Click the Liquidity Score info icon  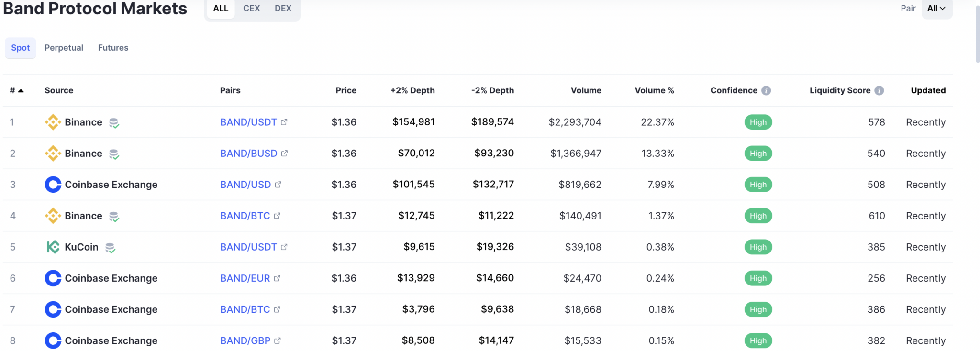pyautogui.click(x=879, y=90)
